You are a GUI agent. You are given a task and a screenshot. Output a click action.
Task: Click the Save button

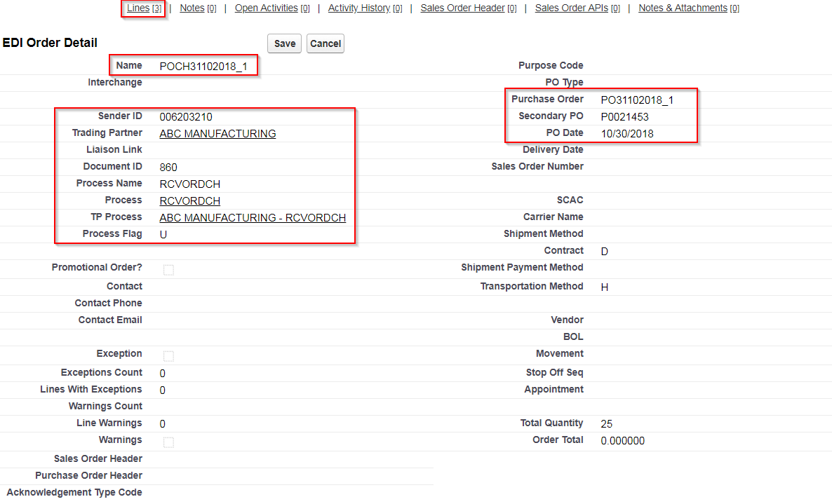pos(284,43)
